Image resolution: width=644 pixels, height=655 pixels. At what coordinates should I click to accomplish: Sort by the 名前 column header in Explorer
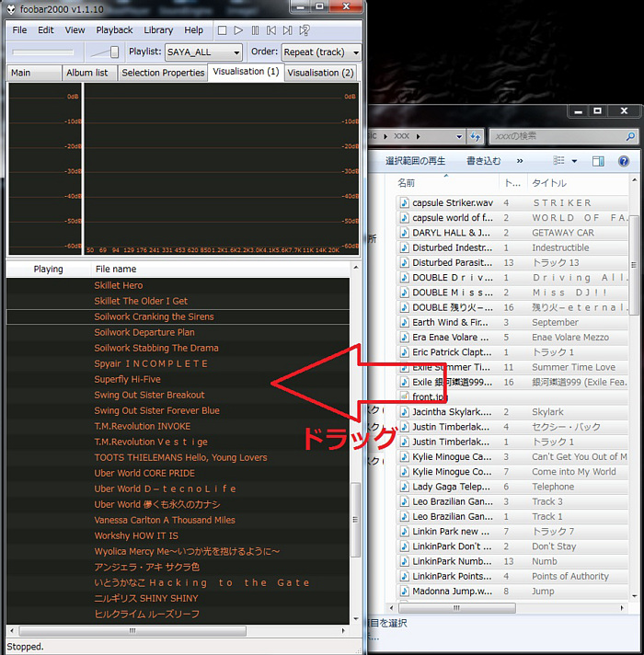[x=447, y=183]
